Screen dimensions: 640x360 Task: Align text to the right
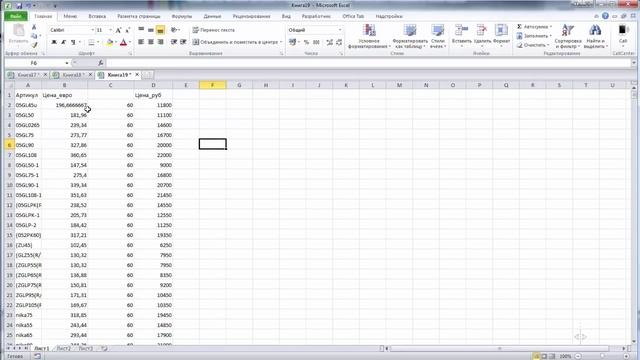point(160,42)
